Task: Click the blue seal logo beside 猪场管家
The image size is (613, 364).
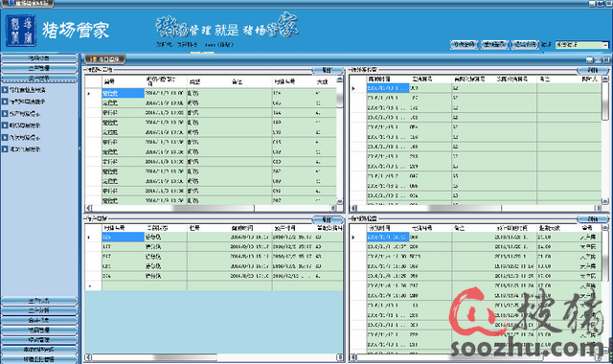Action: pos(21,31)
